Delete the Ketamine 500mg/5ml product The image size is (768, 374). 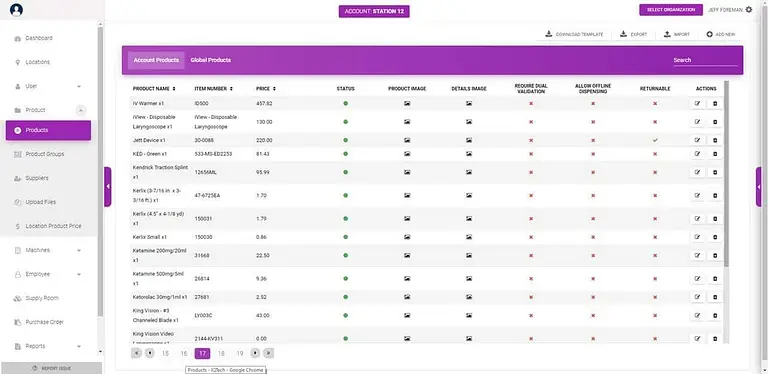click(x=715, y=279)
